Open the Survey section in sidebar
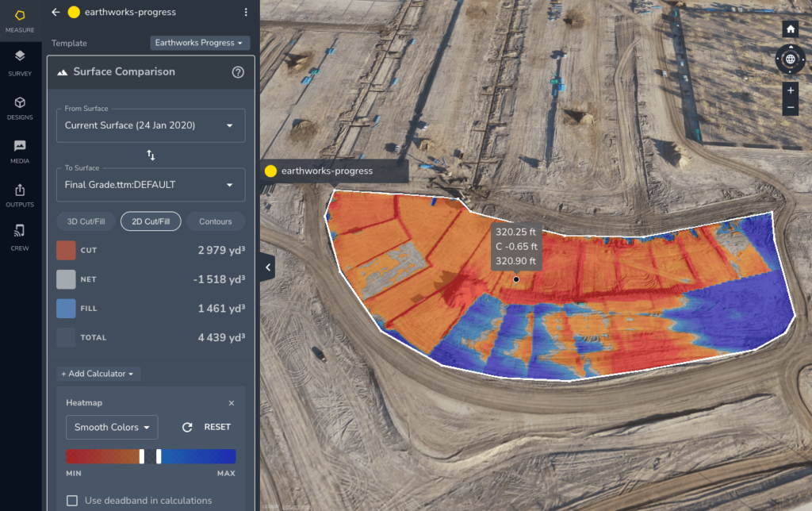Image resolution: width=812 pixels, height=511 pixels. (x=20, y=62)
